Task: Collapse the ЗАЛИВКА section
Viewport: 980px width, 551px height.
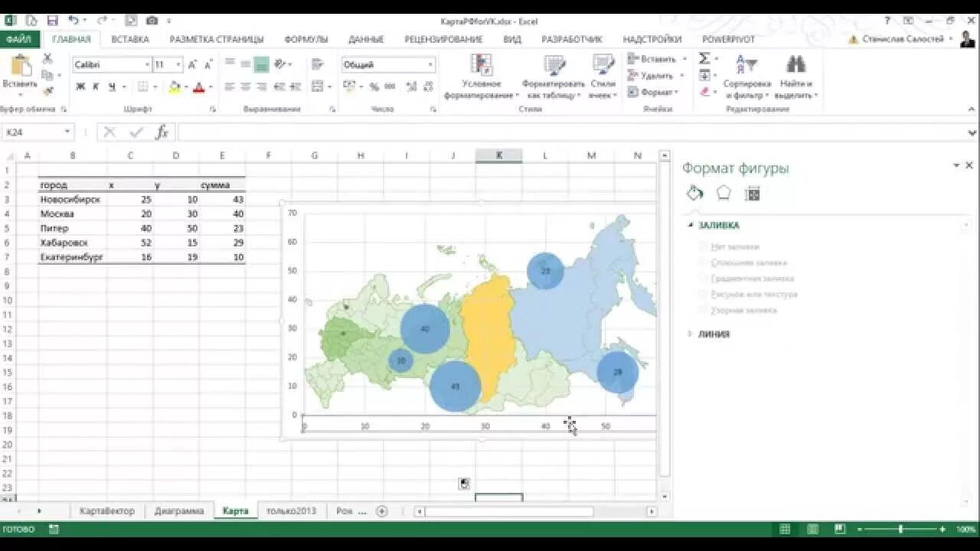Action: [x=691, y=225]
